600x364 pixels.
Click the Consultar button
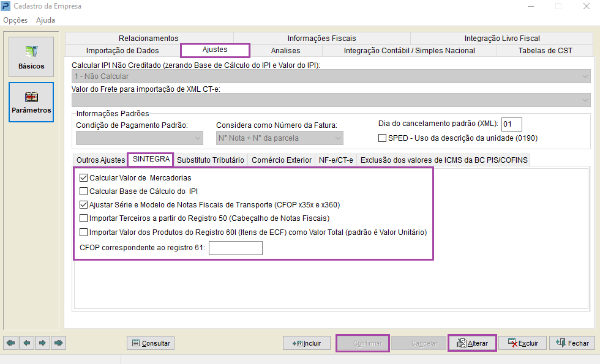(x=151, y=343)
